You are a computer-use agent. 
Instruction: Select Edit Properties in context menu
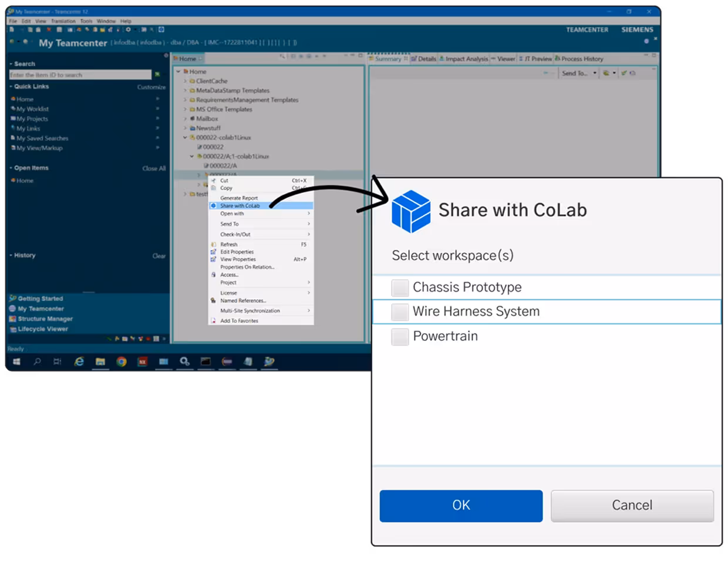pos(261,252)
